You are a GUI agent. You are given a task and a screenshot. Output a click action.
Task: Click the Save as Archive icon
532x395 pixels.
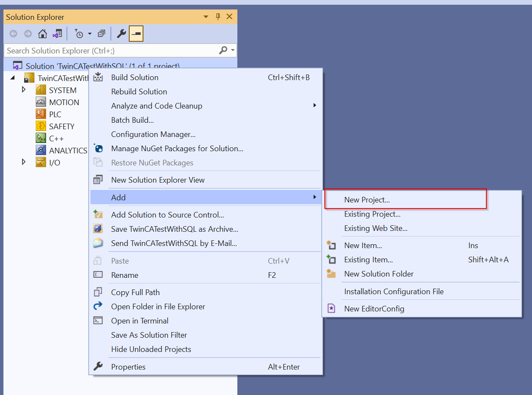98,229
